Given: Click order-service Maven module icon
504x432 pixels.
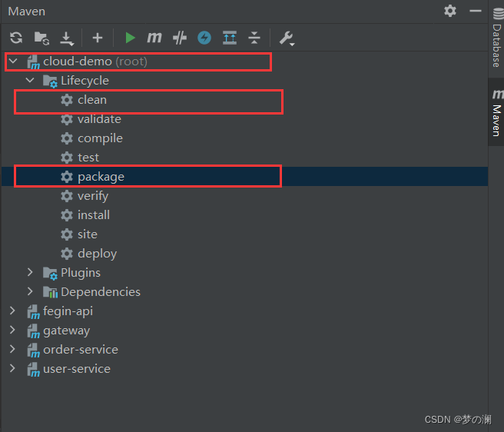Looking at the screenshot, I should click(33, 351).
